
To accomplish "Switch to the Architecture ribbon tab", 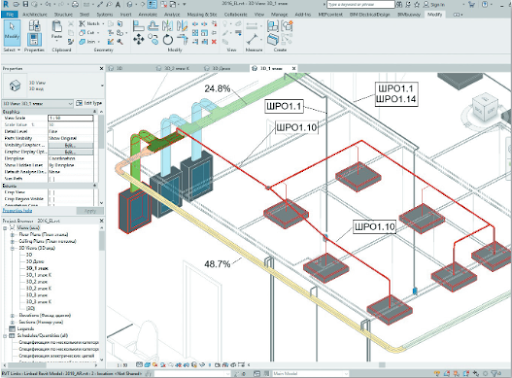I will coord(35,15).
